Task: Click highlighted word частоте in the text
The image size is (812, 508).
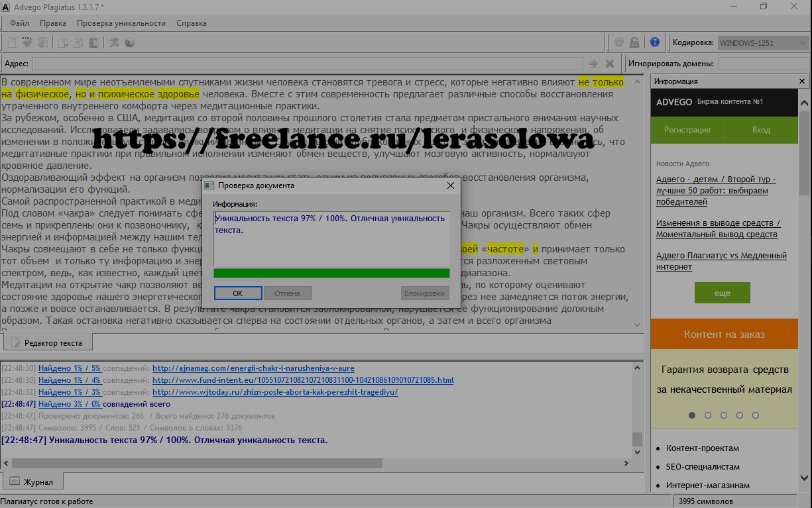Action: pos(506,249)
